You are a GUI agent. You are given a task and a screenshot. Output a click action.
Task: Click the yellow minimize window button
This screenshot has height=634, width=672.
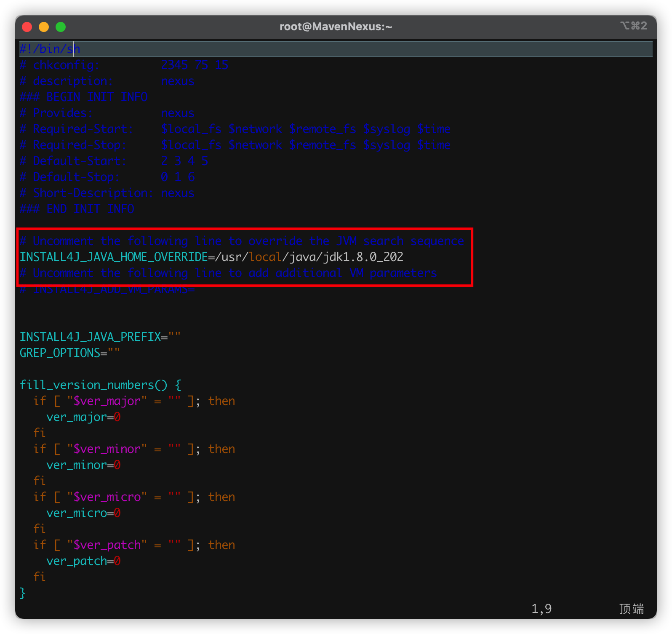(44, 27)
